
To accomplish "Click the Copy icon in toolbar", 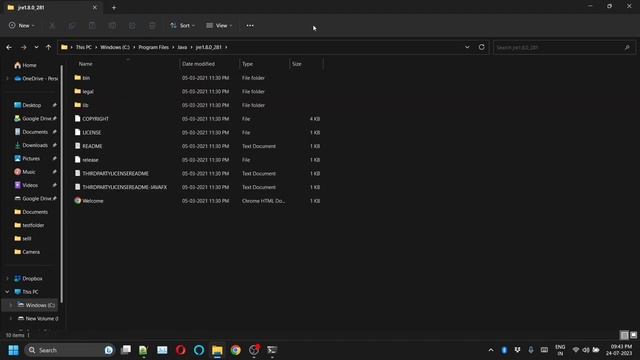I will point(72,25).
